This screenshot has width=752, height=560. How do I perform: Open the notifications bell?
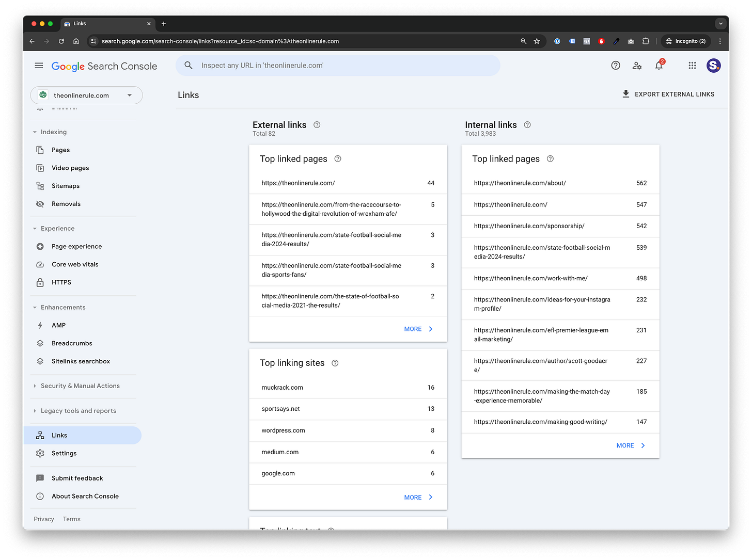tap(659, 66)
